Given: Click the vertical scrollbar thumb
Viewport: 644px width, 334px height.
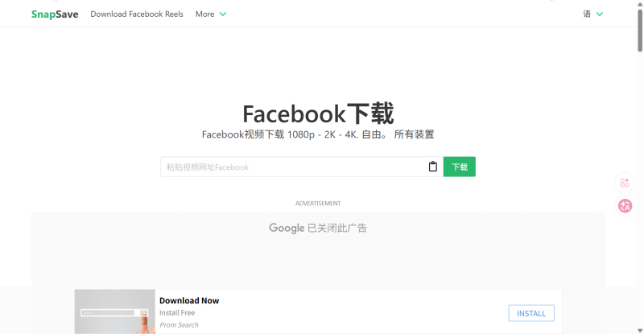Looking at the screenshot, I should [640, 31].
